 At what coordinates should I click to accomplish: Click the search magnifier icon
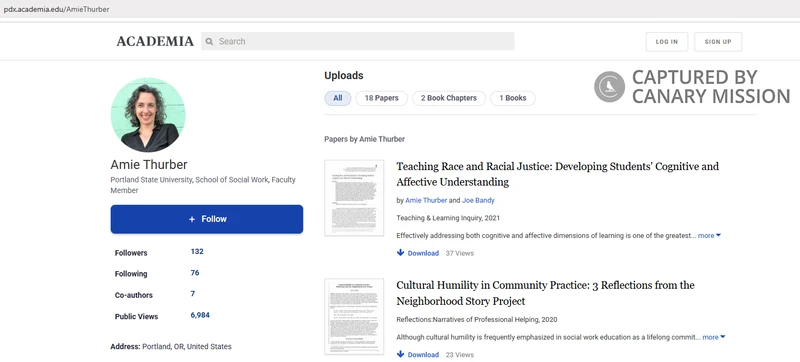click(x=209, y=42)
